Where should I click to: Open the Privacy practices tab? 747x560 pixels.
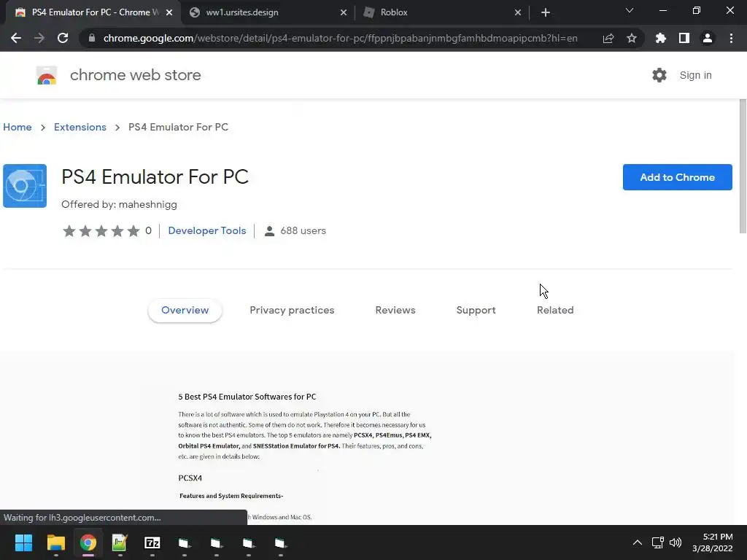(x=292, y=310)
